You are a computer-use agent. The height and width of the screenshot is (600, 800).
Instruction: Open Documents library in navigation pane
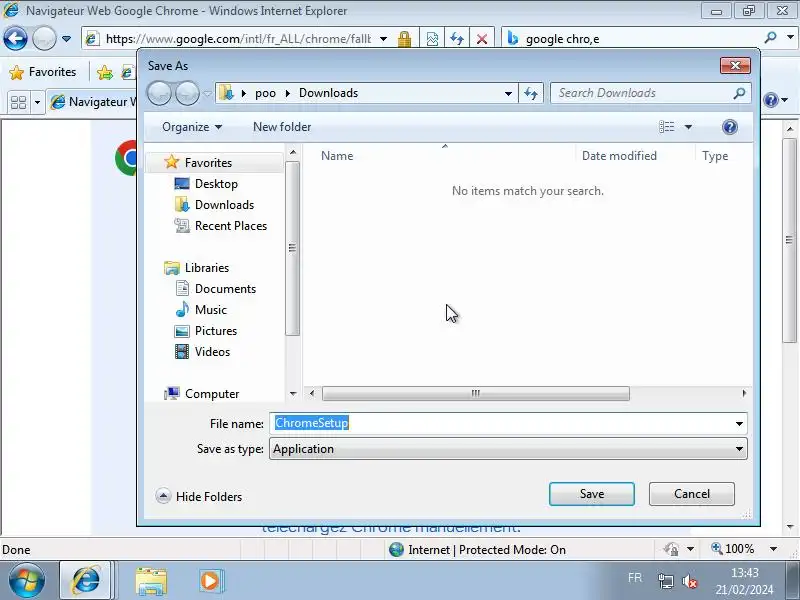click(x=226, y=289)
